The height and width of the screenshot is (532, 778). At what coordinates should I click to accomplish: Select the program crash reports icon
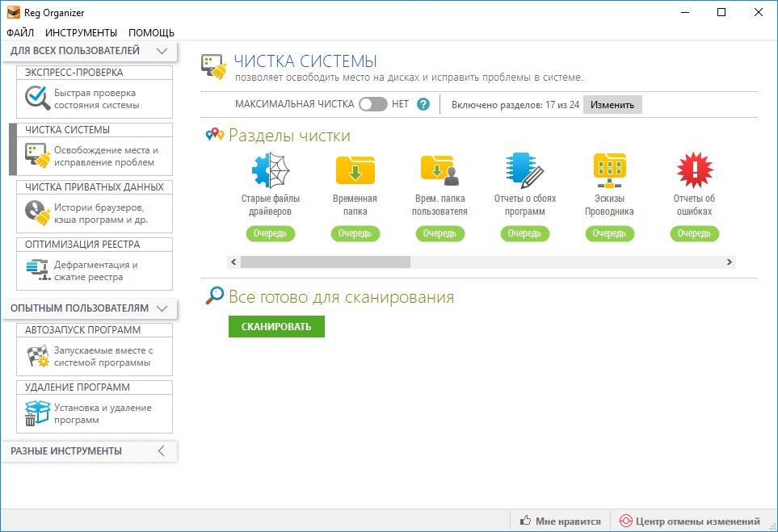coord(524,170)
